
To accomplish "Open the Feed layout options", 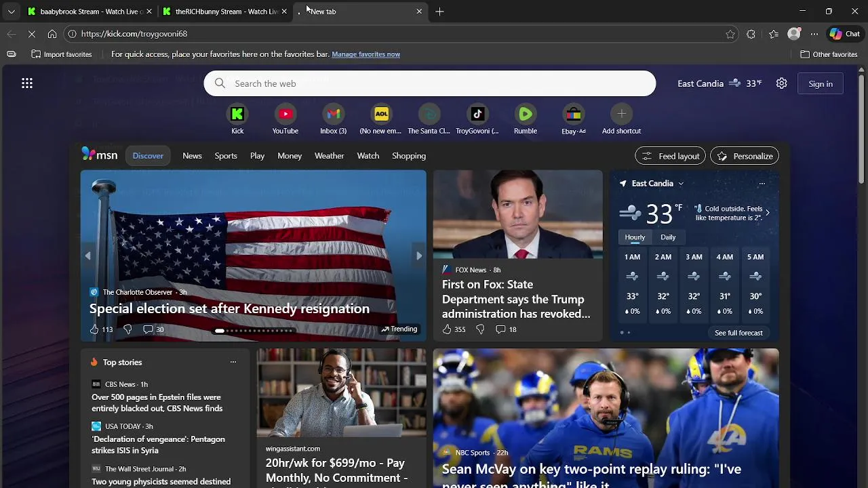I will tap(671, 156).
